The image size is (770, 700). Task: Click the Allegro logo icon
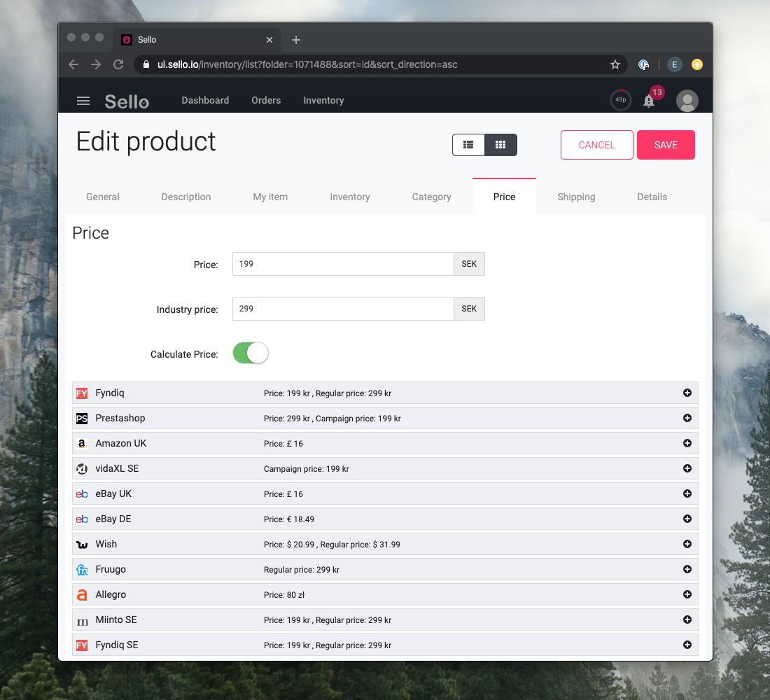point(82,595)
